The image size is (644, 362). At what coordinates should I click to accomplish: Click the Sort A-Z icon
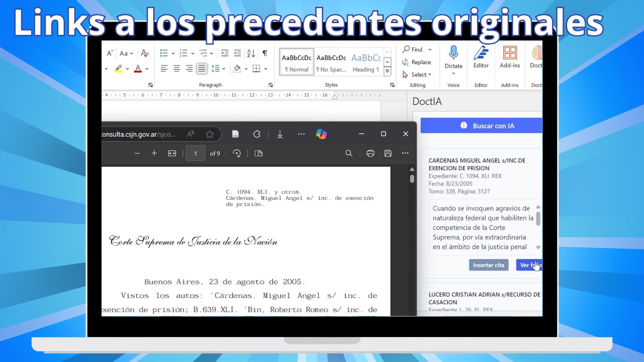tap(251, 53)
